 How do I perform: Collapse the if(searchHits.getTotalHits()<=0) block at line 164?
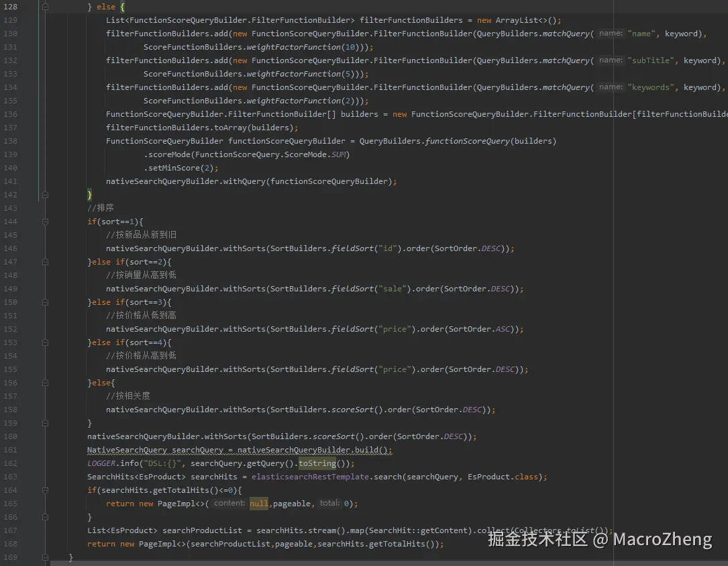point(45,490)
